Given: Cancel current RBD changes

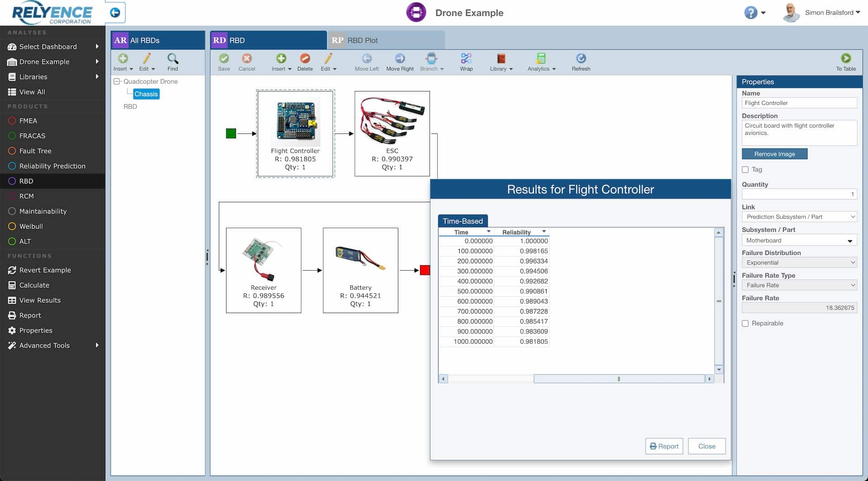Looking at the screenshot, I should point(246,62).
